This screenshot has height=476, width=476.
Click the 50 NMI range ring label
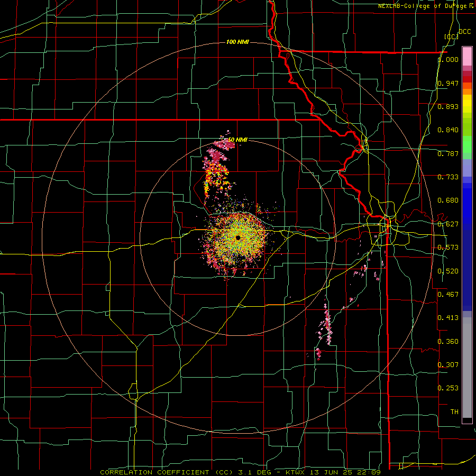tap(237, 140)
